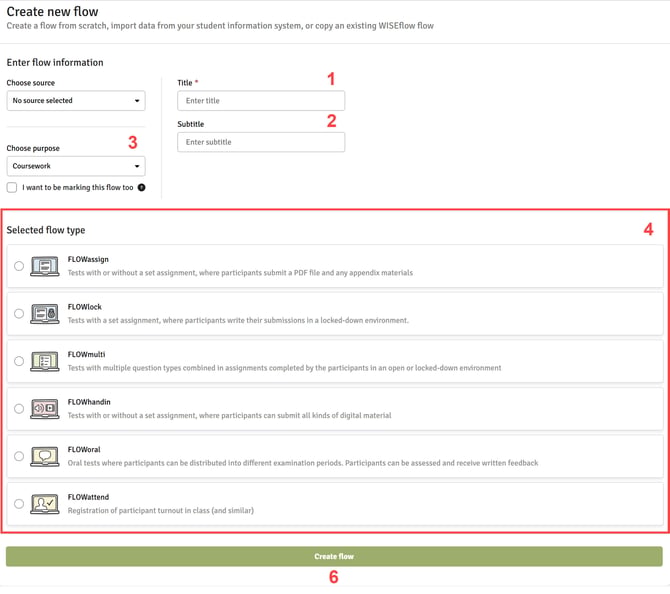The width and height of the screenshot is (670, 594).
Task: Choose the FLOWattend radio option
Action: pos(19,504)
